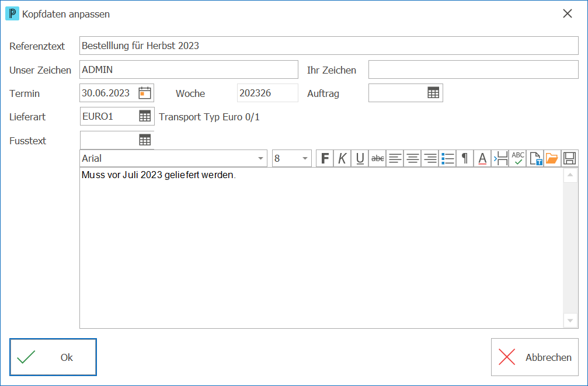Confirm the dialog with the Ok button

tap(53, 357)
